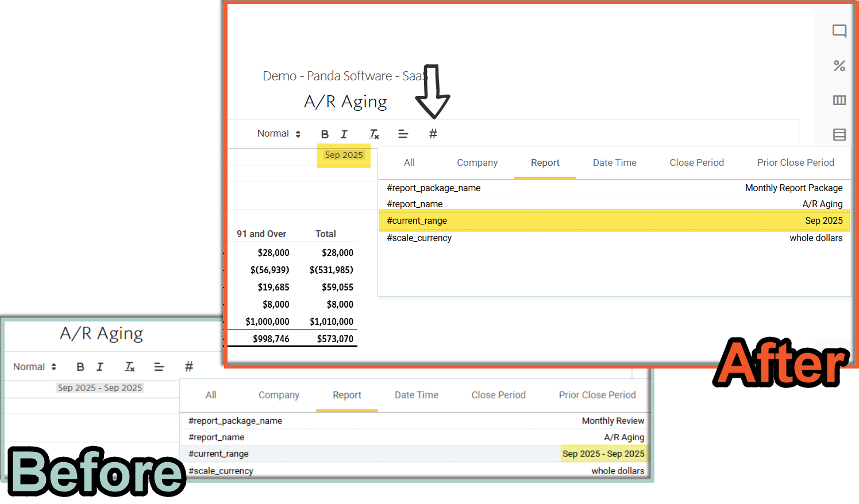
Task: Select the highlighted #current_range row showing Sep 2025
Action: [614, 221]
